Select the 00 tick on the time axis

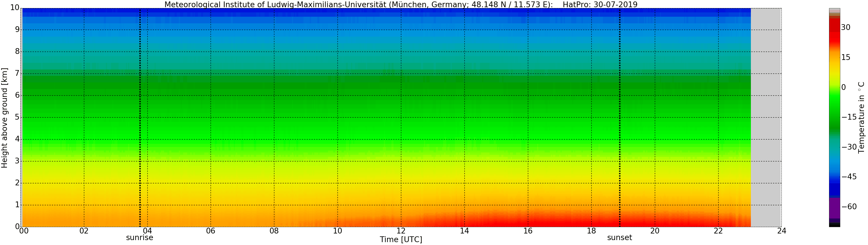point(24,231)
